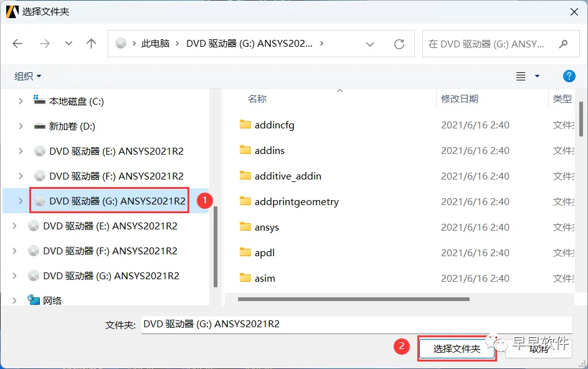This screenshot has height=369, width=588.
Task: Sort by 名称 column header
Action: click(x=257, y=98)
